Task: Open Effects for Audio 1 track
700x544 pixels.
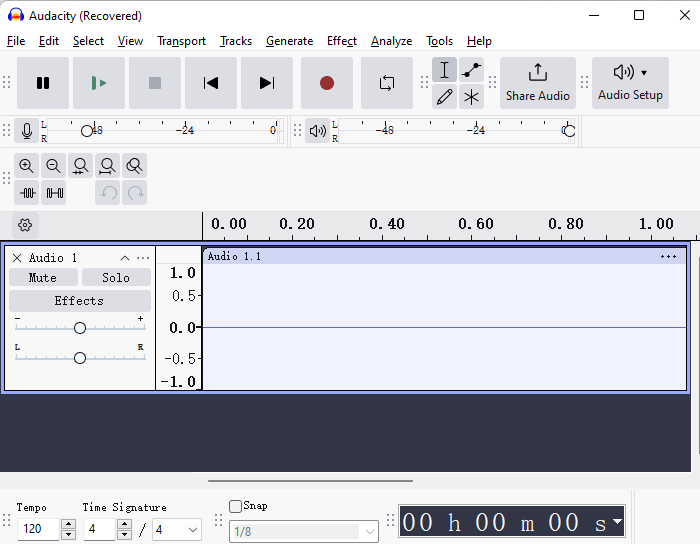Action: [79, 301]
